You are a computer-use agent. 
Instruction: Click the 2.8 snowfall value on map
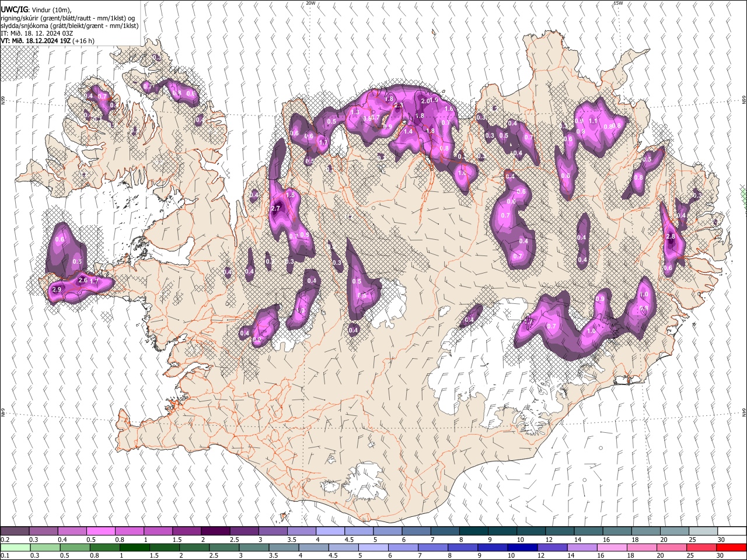pos(671,236)
